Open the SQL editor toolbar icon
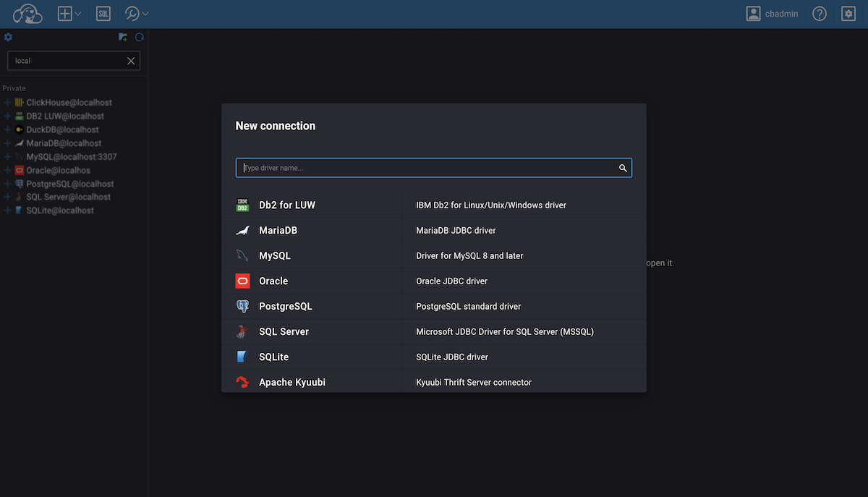Image resolution: width=868 pixels, height=497 pixels. coord(103,14)
